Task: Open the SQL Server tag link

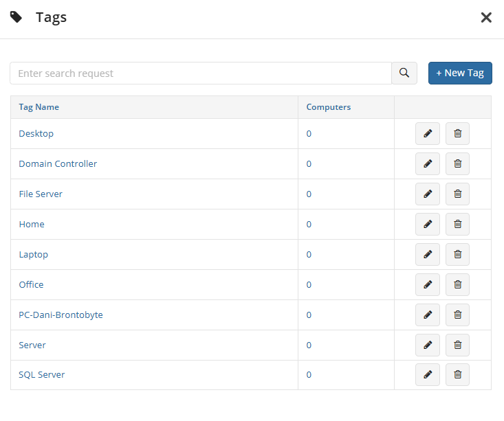Action: click(x=42, y=374)
